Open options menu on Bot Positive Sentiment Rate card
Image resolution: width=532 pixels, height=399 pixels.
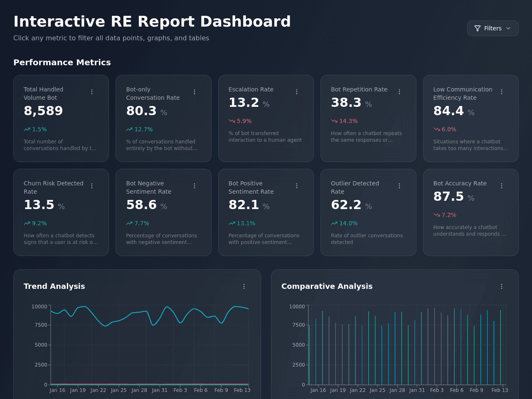tap(297, 186)
